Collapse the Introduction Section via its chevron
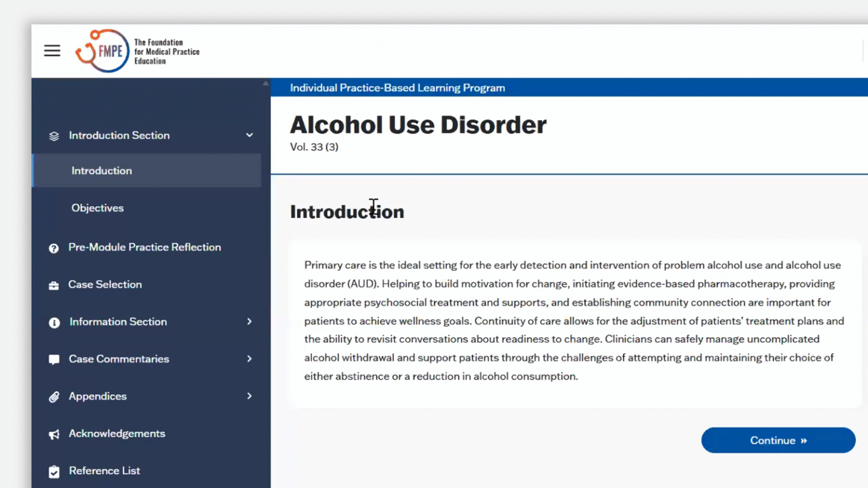This screenshot has width=868, height=488. pos(249,135)
